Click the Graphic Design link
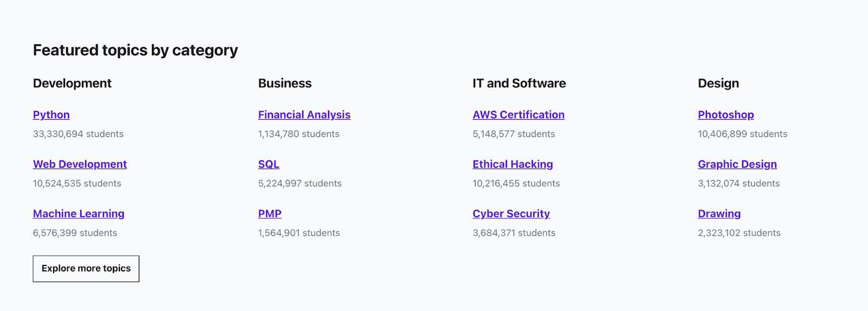868x311 pixels. [737, 164]
